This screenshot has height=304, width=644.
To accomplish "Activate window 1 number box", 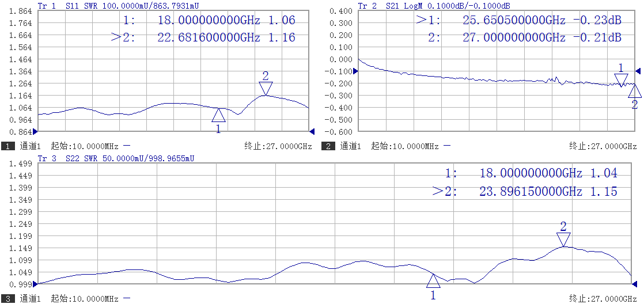I will 9,146.
